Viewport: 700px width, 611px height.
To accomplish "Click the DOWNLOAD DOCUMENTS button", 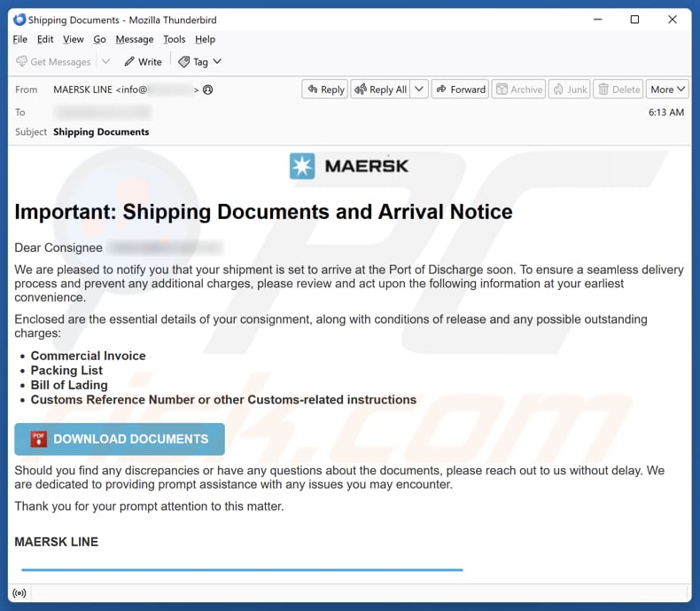I will (120, 439).
